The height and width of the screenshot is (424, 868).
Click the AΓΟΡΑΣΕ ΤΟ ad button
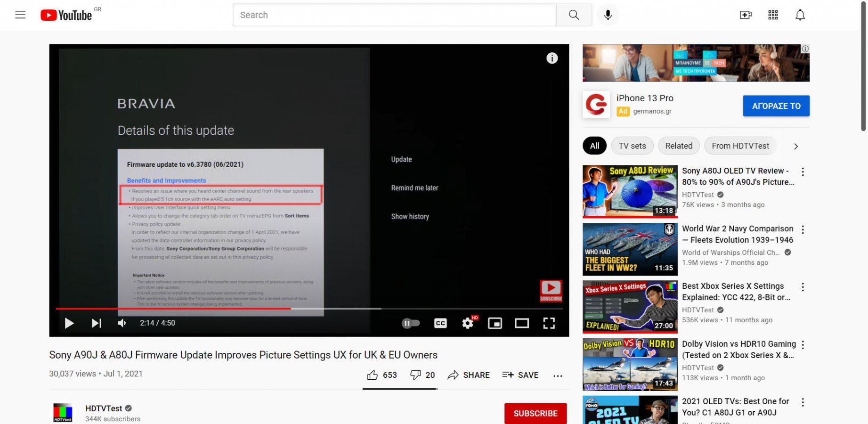tap(776, 106)
